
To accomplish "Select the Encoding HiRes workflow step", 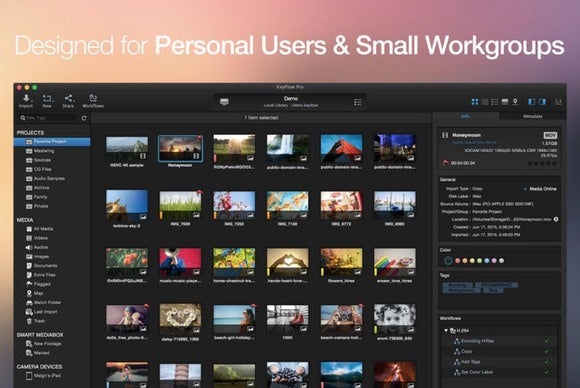I will coord(501,341).
